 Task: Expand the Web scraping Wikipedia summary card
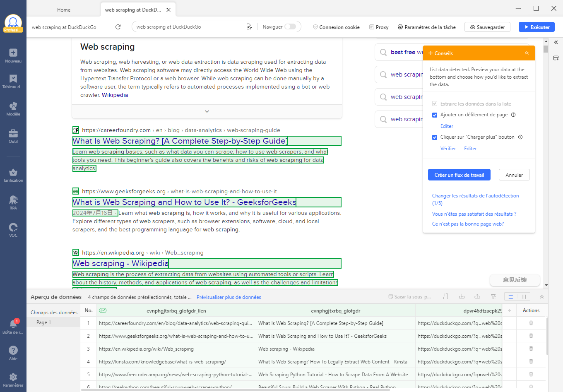click(207, 111)
